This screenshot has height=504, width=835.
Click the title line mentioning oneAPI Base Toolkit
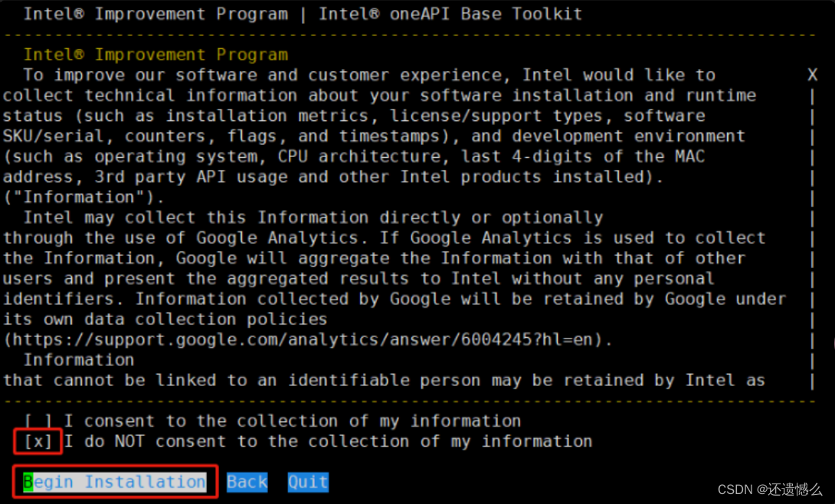pos(303,14)
